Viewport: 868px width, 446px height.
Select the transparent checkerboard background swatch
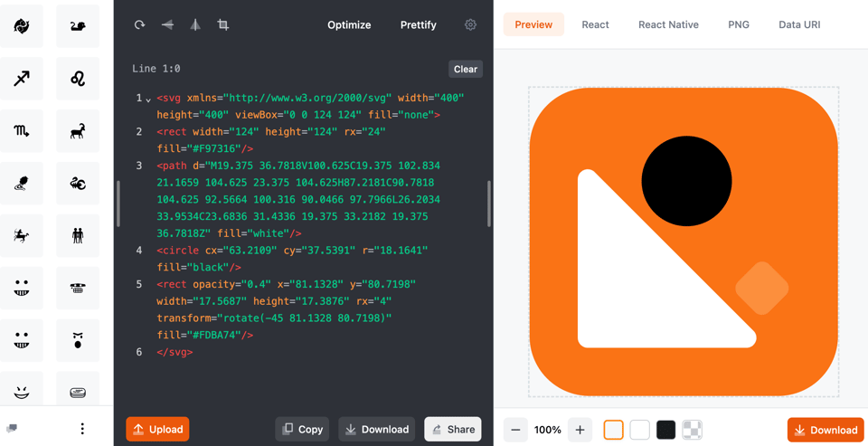click(x=692, y=430)
